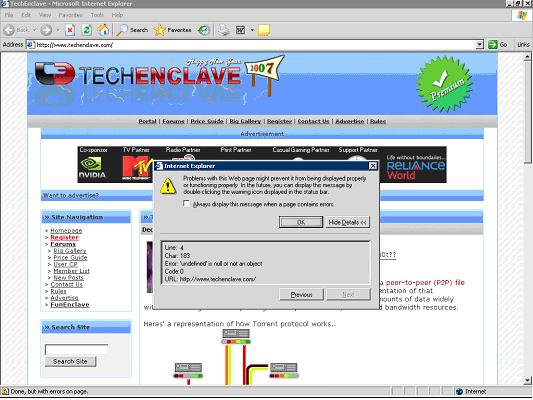Click the 'Want to advertise?' link
The image size is (533, 400).
[71, 195]
